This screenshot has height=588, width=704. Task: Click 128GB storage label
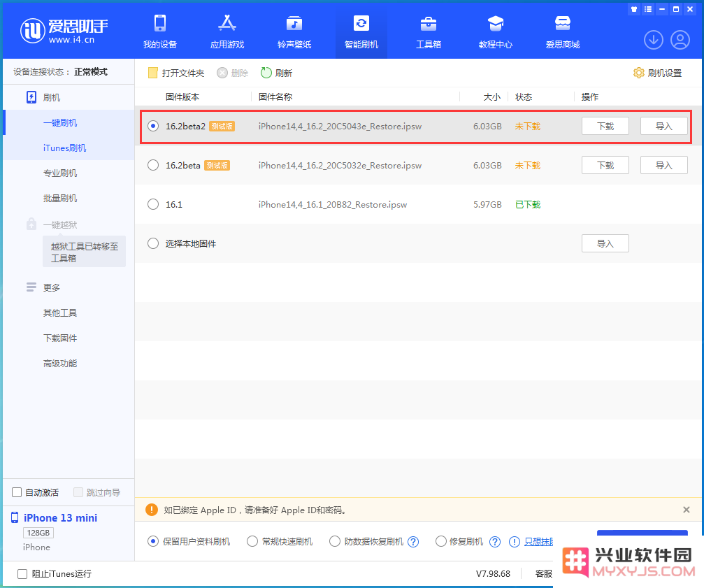38,533
